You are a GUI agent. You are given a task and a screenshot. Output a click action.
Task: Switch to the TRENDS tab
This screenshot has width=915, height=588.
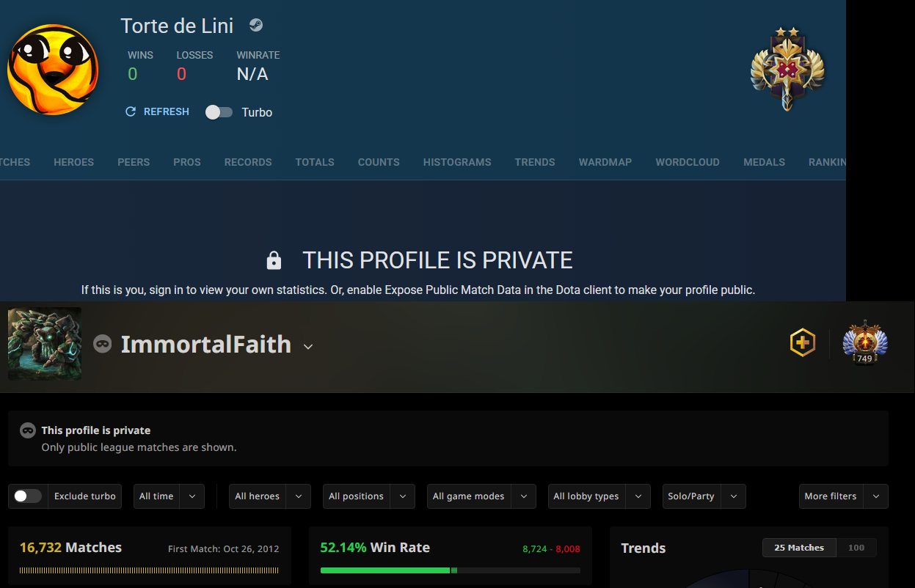(x=535, y=162)
